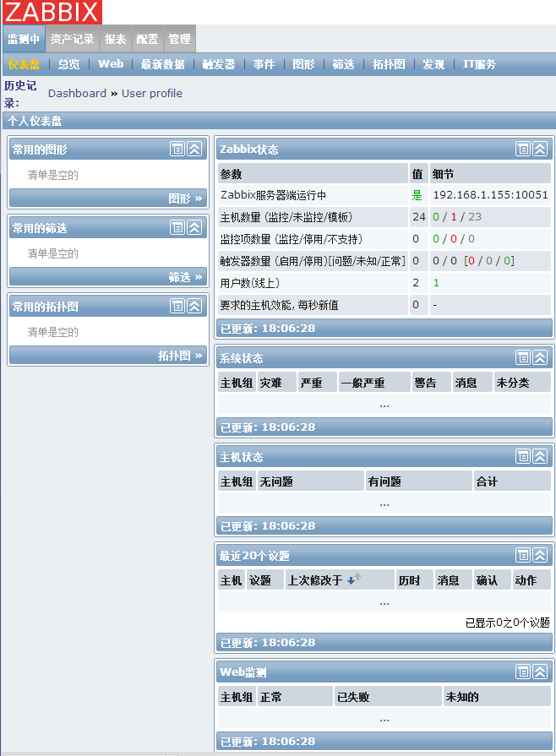556x756 pixels.
Task: Sort by 上次修改于 arrow icon
Action: (x=354, y=579)
